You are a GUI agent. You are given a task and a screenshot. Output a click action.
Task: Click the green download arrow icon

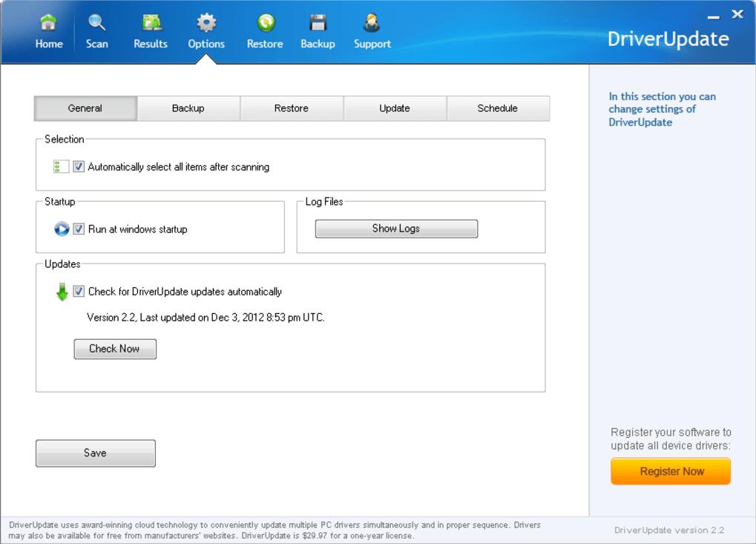[62, 292]
